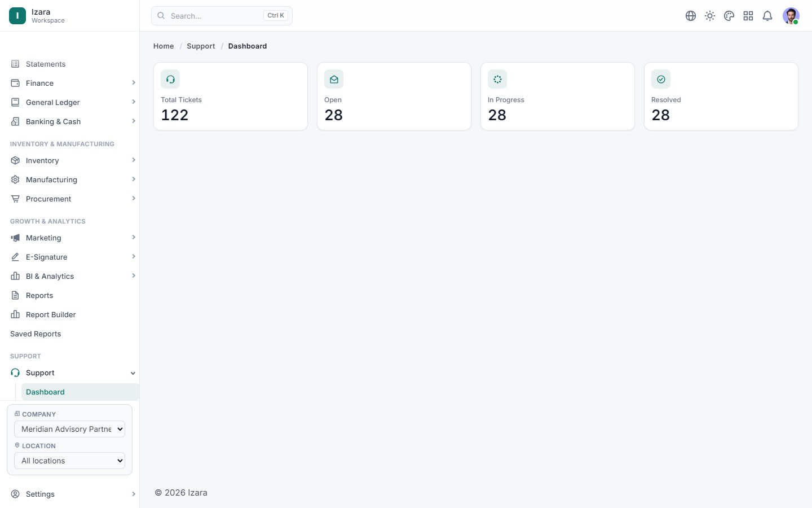Click the Procurement cart icon
This screenshot has height=508, width=812.
[x=15, y=199]
